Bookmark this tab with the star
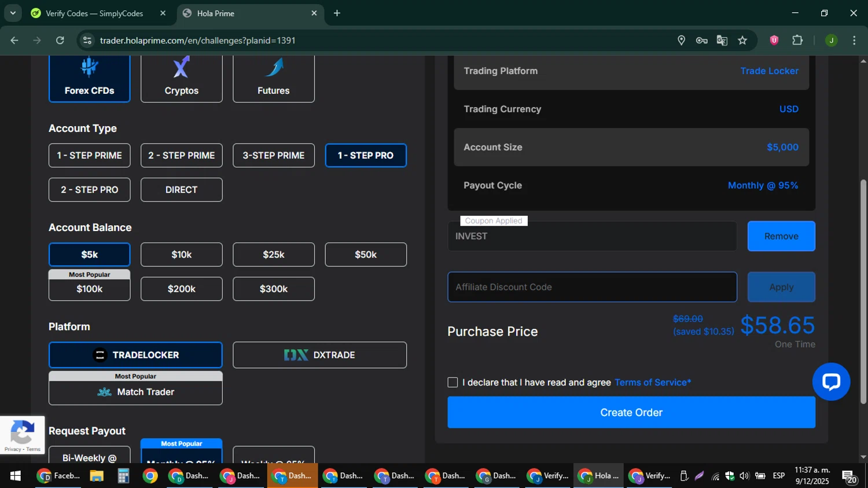This screenshot has height=488, width=868. 742,40
